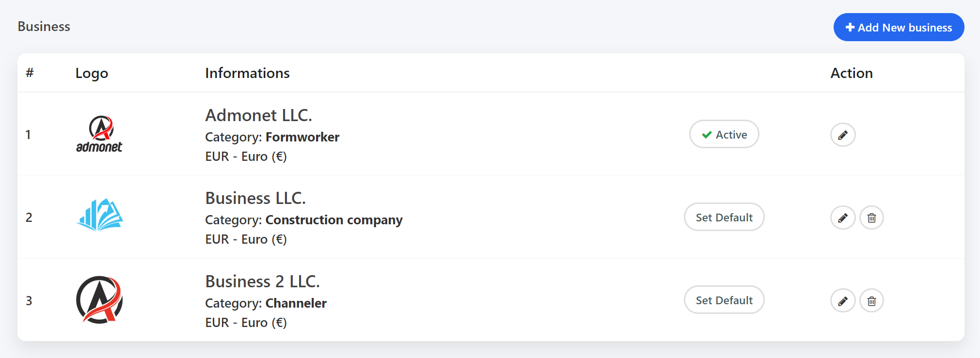Select the Business LLC. name
The height and width of the screenshot is (358, 980).
click(x=255, y=198)
